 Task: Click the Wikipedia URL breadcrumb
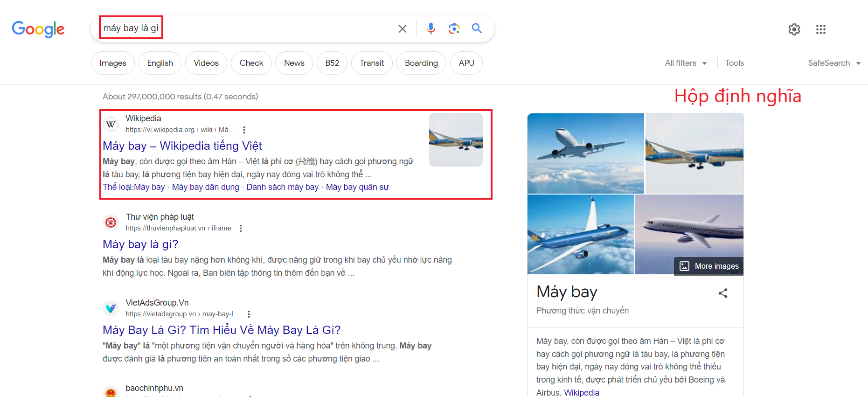[180, 130]
